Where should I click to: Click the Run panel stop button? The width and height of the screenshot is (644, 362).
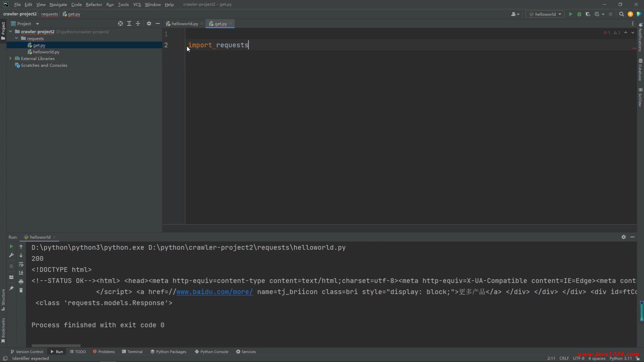pyautogui.click(x=11, y=266)
